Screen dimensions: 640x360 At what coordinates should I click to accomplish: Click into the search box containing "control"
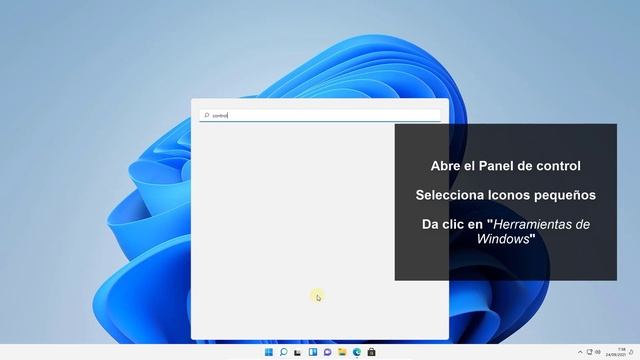320,116
